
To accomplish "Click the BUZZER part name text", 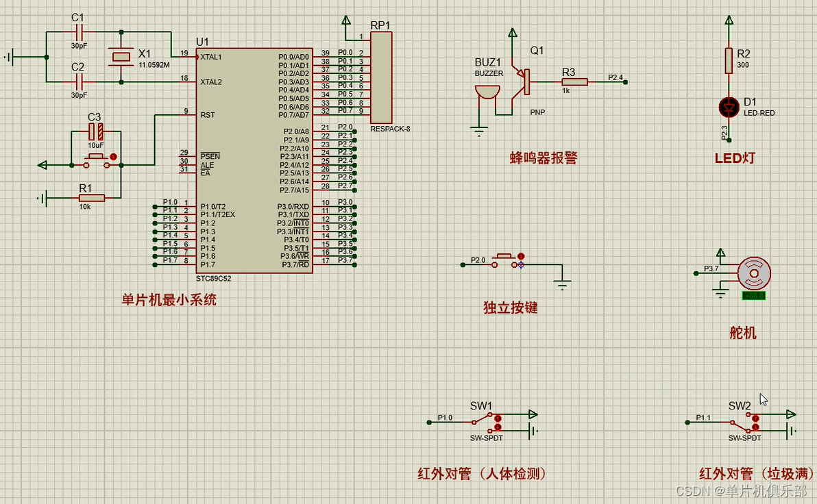I will 489,73.
